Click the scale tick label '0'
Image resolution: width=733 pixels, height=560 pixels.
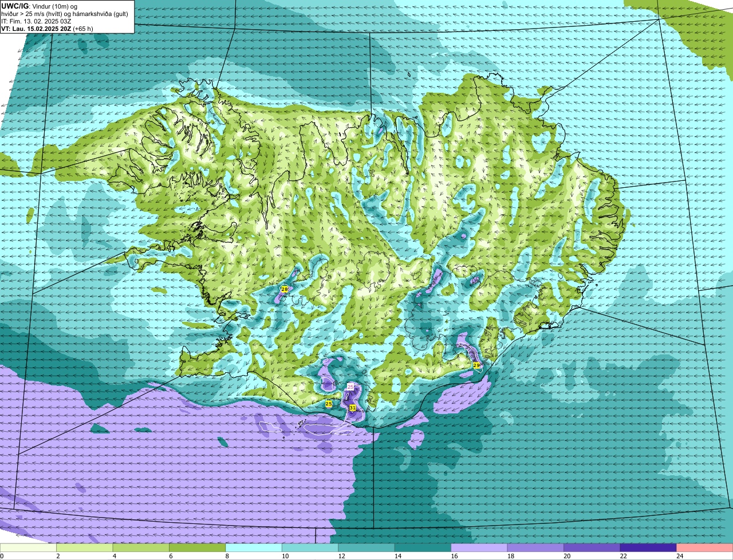(x=2, y=556)
